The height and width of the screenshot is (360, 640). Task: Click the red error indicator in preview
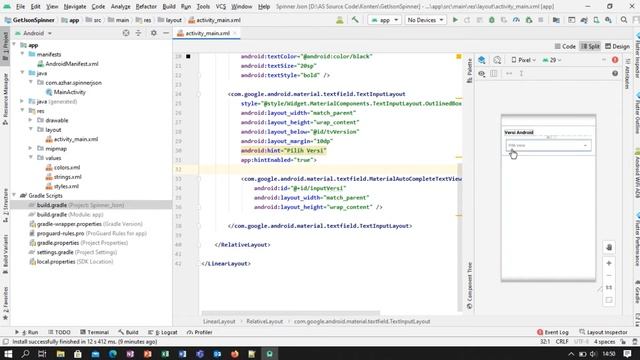point(615,60)
